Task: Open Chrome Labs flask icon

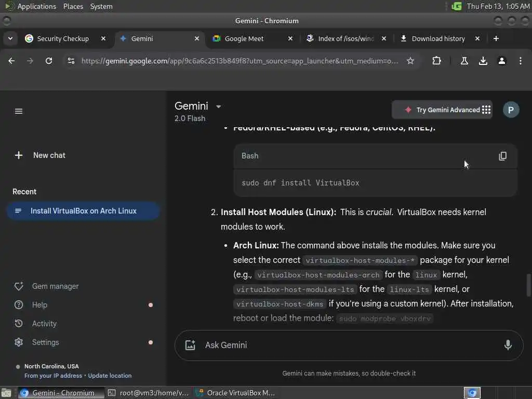Action: click(x=464, y=61)
